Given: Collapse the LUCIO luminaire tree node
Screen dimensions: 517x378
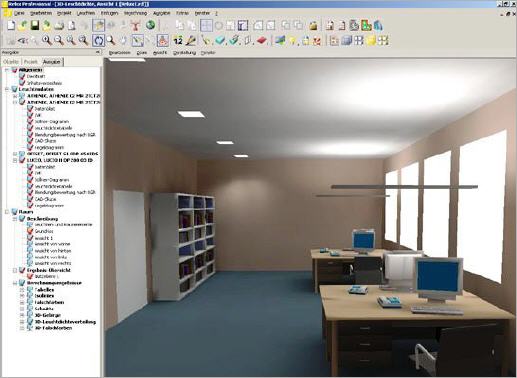Looking at the screenshot, I should [x=15, y=160].
